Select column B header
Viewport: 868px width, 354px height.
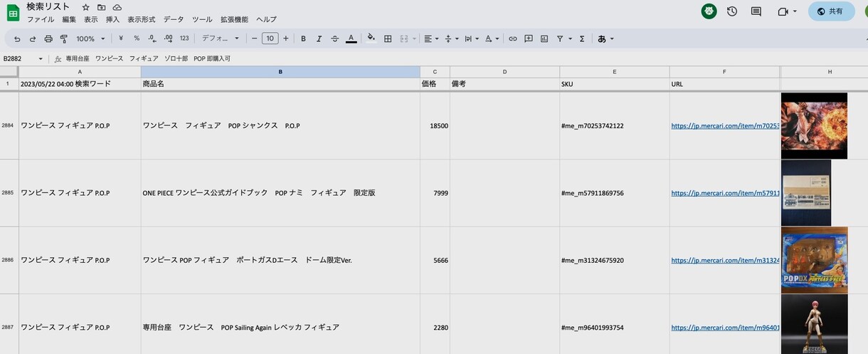pos(280,72)
